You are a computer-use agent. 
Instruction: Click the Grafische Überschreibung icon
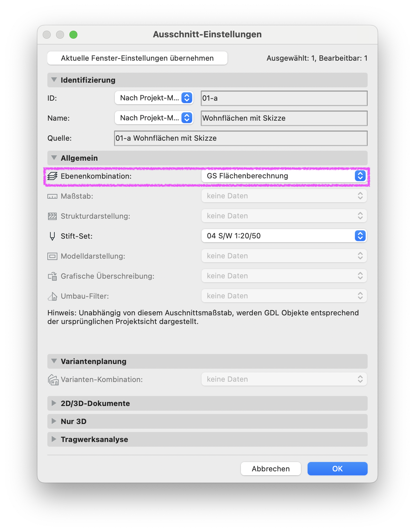click(52, 276)
